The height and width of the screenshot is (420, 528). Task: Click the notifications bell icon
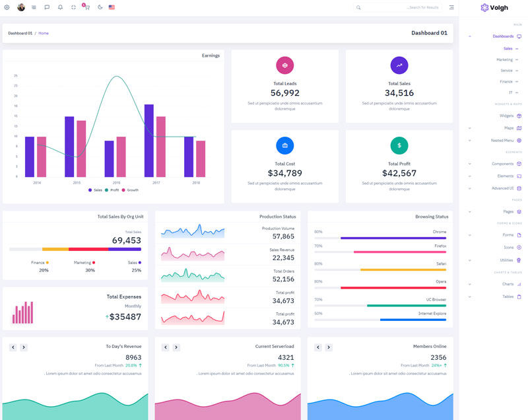click(60, 7)
